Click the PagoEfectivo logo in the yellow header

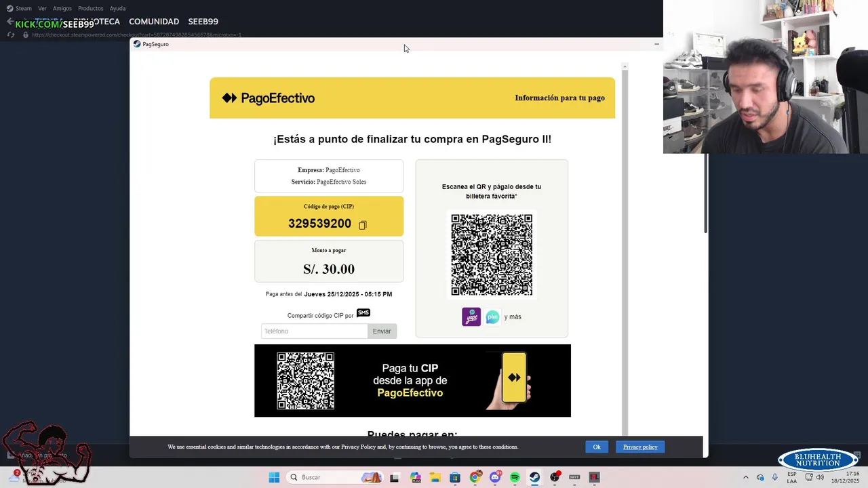269,98
